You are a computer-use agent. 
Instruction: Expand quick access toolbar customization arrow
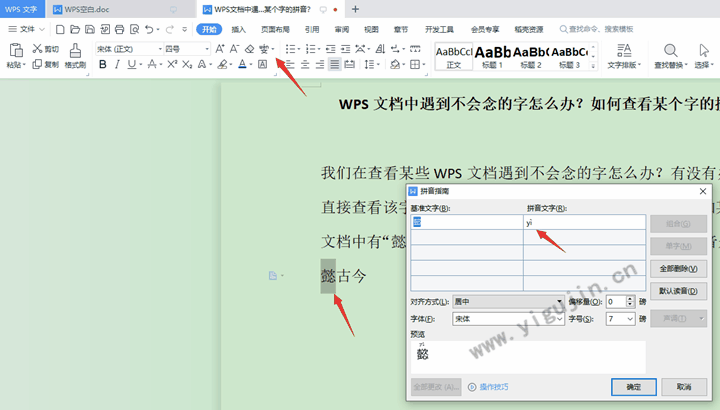pyautogui.click(x=185, y=29)
